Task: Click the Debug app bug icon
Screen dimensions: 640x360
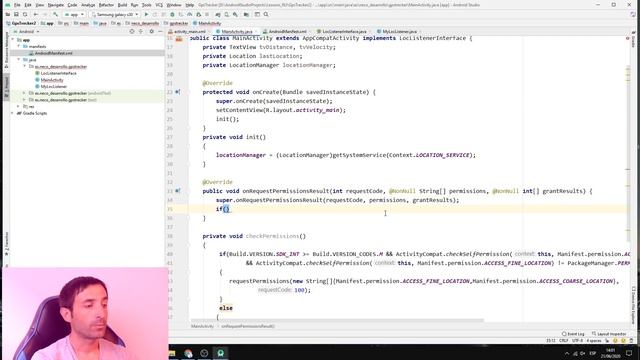Action: click(172, 14)
